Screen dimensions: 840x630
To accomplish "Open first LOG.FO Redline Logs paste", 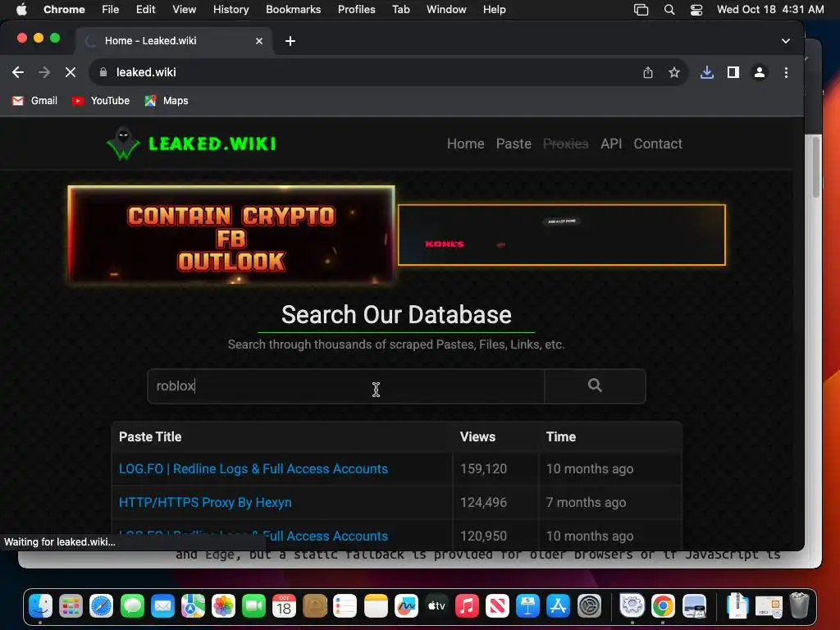I will (x=253, y=468).
